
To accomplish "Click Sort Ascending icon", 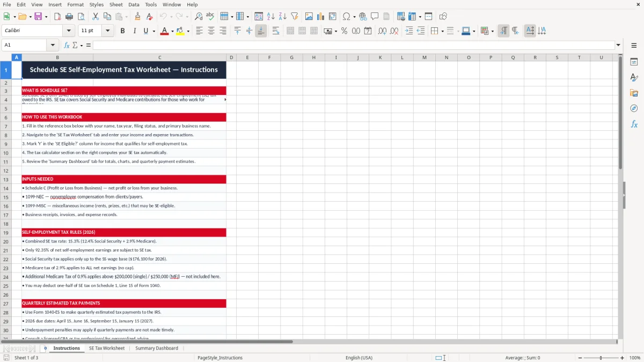I will [x=271, y=17].
